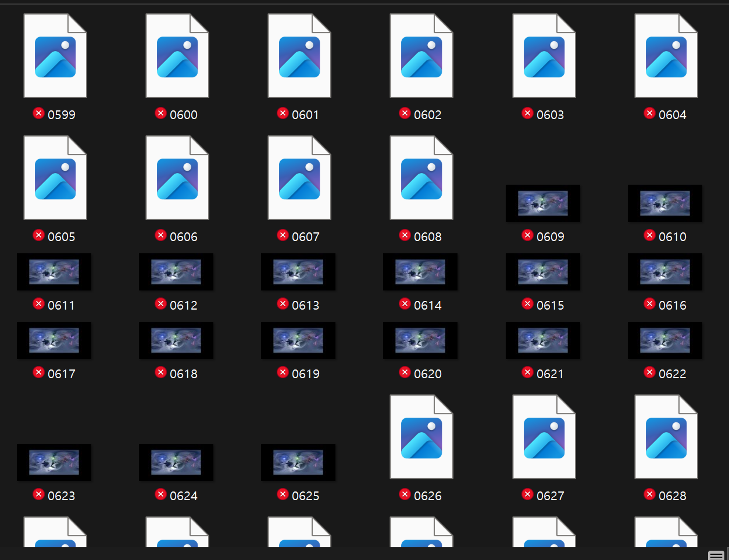Click the 0624 thumbnail preview
The height and width of the screenshot is (560, 729).
pyautogui.click(x=176, y=462)
